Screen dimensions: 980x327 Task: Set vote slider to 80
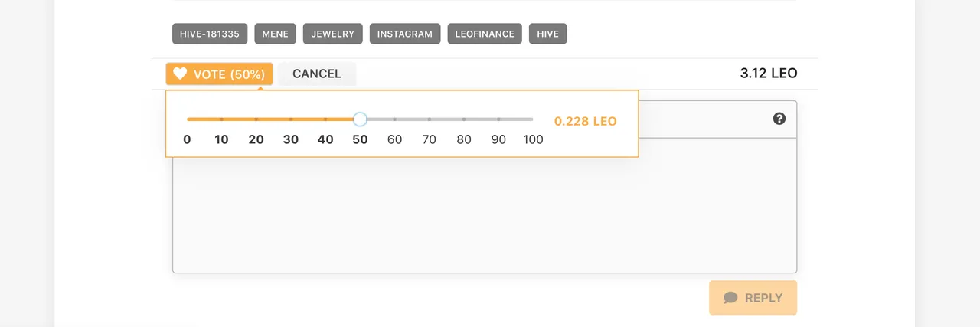pos(464,119)
